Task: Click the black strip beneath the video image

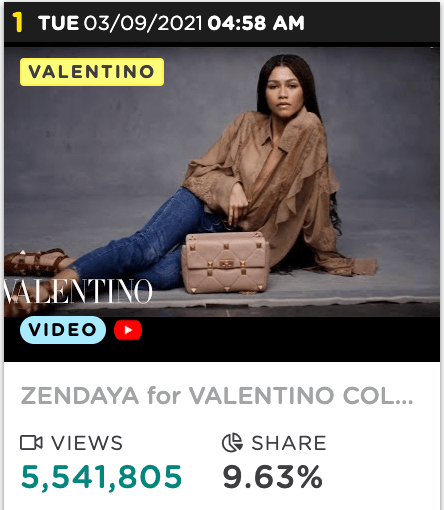Action: [x=222, y=339]
